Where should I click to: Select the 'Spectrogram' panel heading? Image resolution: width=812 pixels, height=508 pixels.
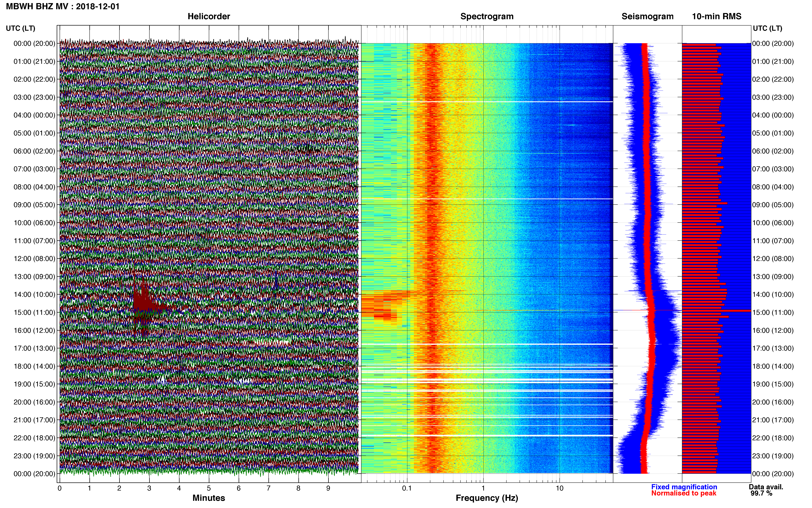[x=487, y=16]
